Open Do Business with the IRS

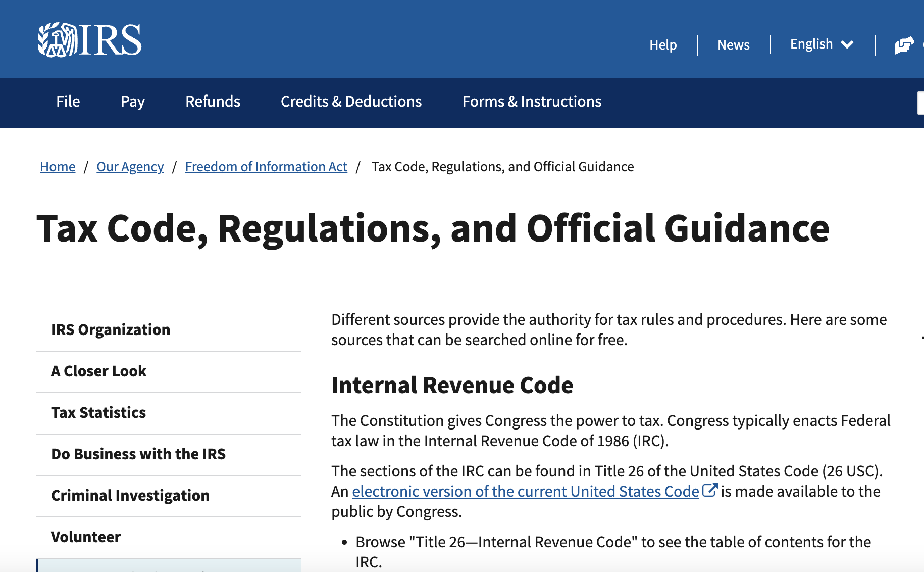[138, 454]
